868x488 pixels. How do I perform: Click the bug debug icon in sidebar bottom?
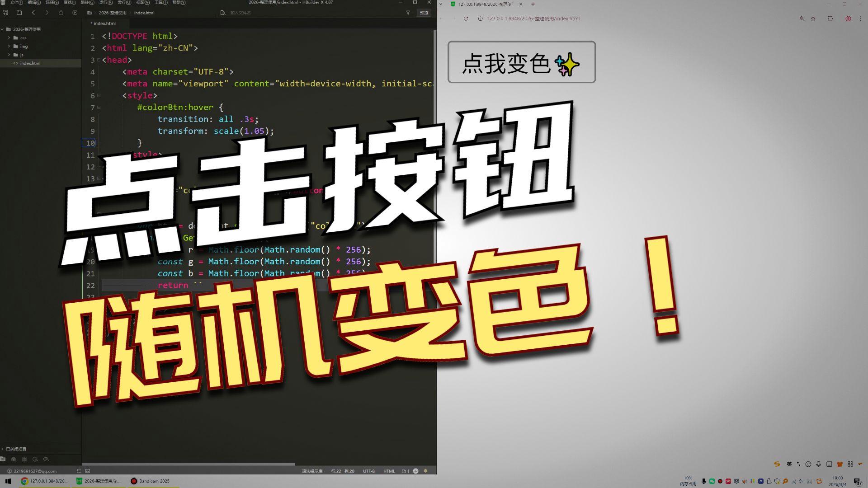pos(24,459)
